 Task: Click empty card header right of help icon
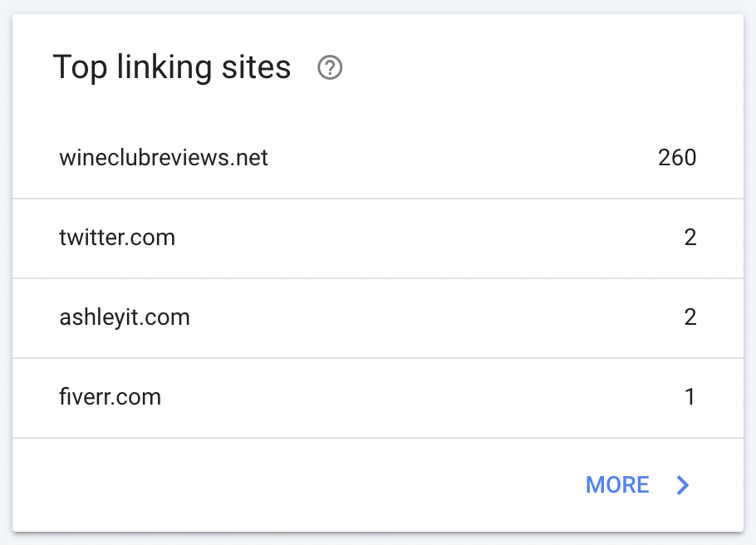pyautogui.click(x=540, y=67)
